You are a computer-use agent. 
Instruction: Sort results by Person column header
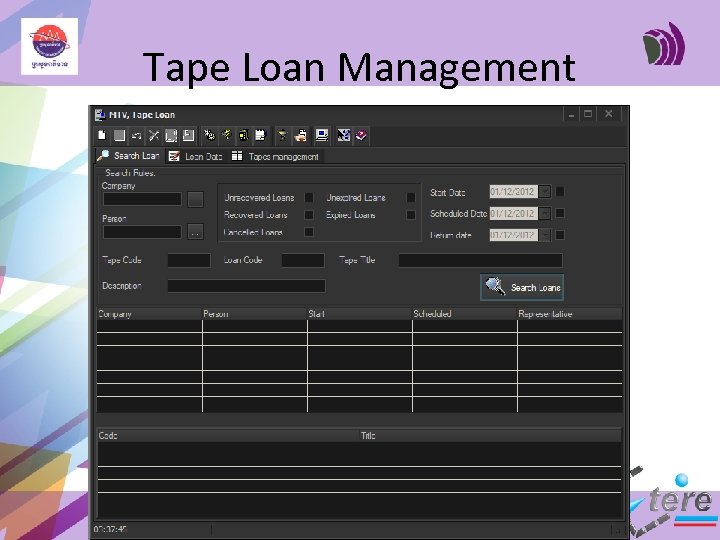coord(254,314)
